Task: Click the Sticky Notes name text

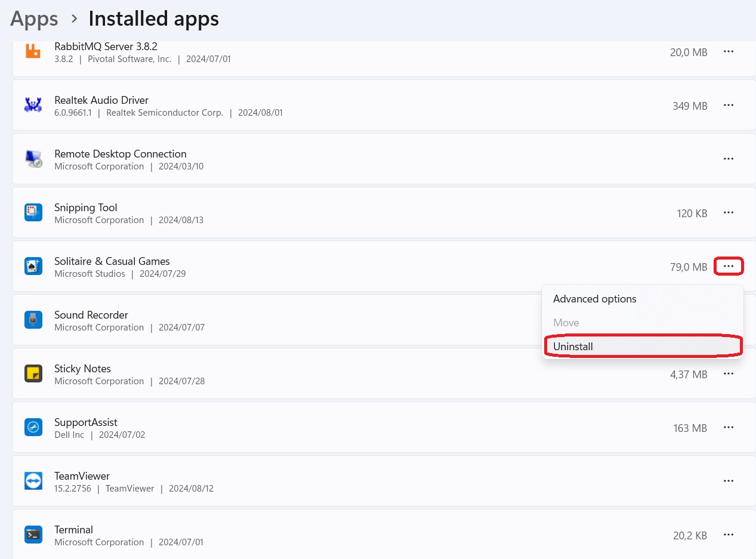Action: [x=82, y=369]
